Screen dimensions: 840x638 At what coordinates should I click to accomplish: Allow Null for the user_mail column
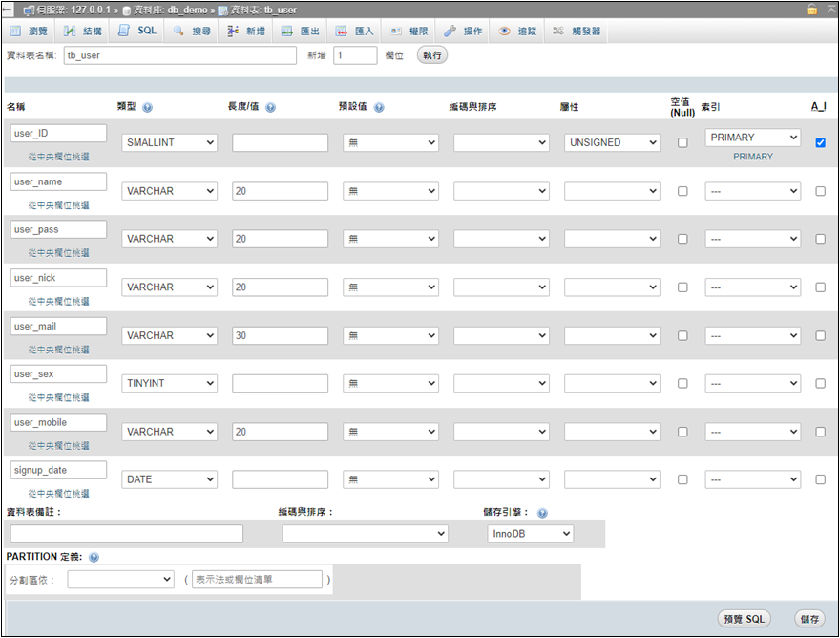click(x=682, y=335)
